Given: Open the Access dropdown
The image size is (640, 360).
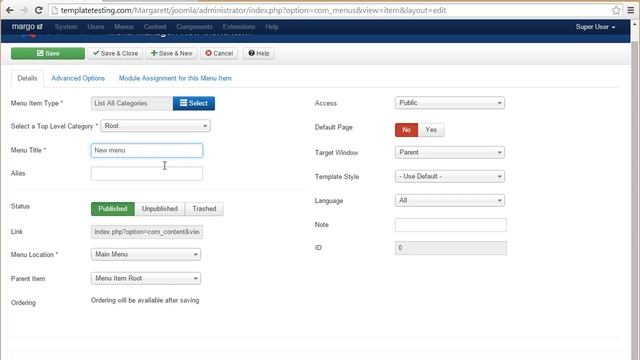Looking at the screenshot, I should click(450, 103).
